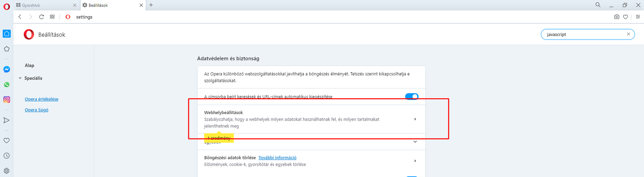Reload the settings page
The height and width of the screenshot is (177, 644).
pyautogui.click(x=41, y=17)
